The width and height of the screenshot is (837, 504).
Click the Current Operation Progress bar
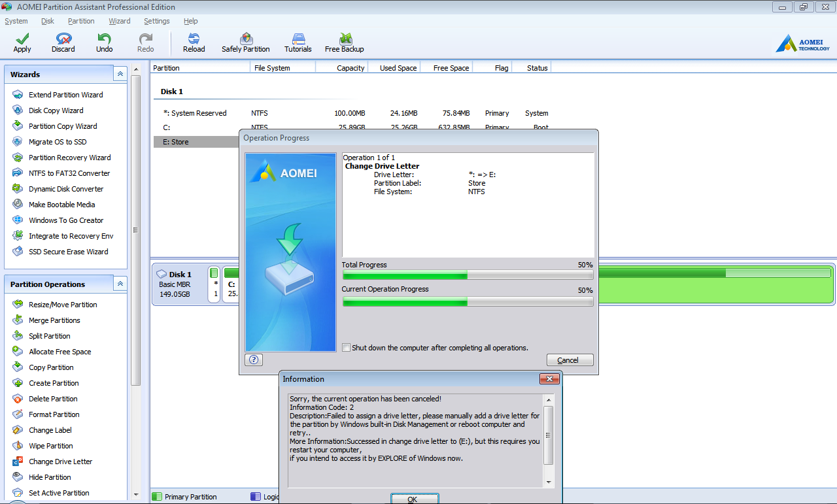point(468,301)
